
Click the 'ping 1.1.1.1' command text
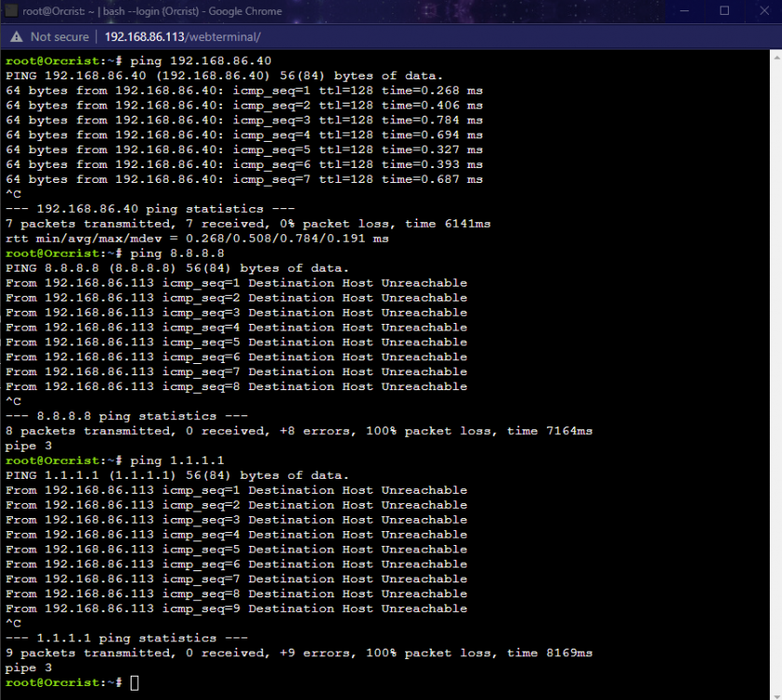coord(177,460)
